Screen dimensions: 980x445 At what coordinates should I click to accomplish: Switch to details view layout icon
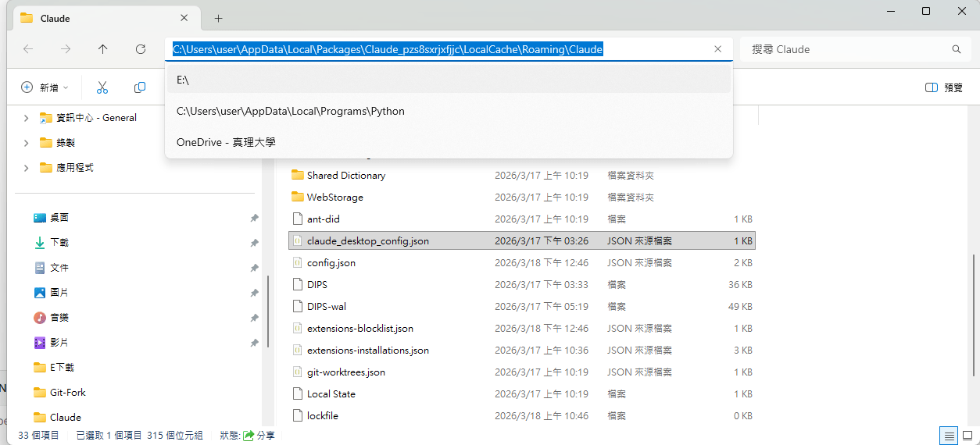(949, 435)
